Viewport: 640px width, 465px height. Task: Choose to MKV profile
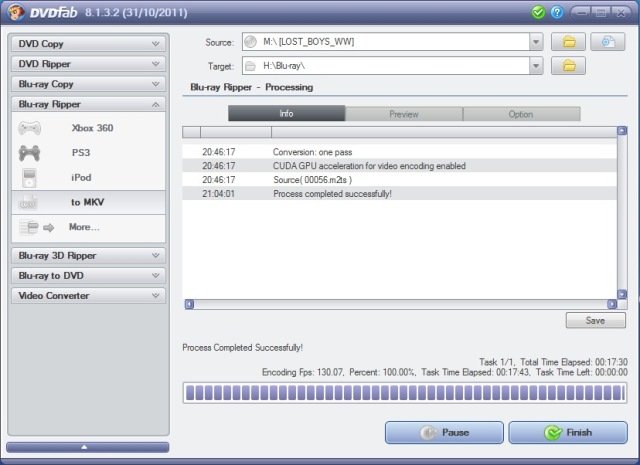89,202
